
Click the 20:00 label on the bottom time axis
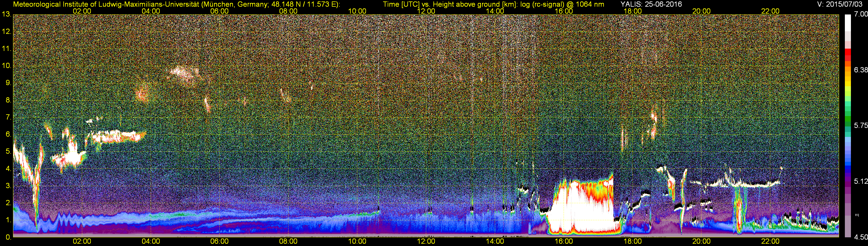pos(702,242)
